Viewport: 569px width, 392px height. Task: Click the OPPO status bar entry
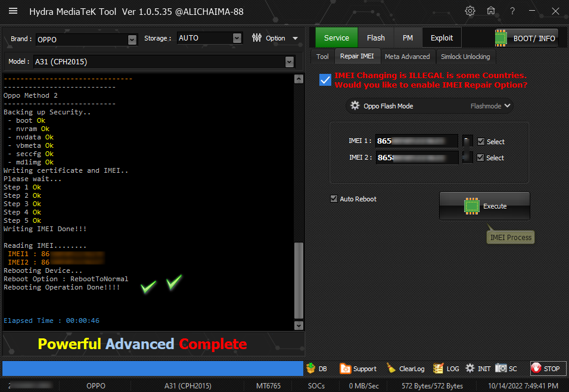point(96,386)
